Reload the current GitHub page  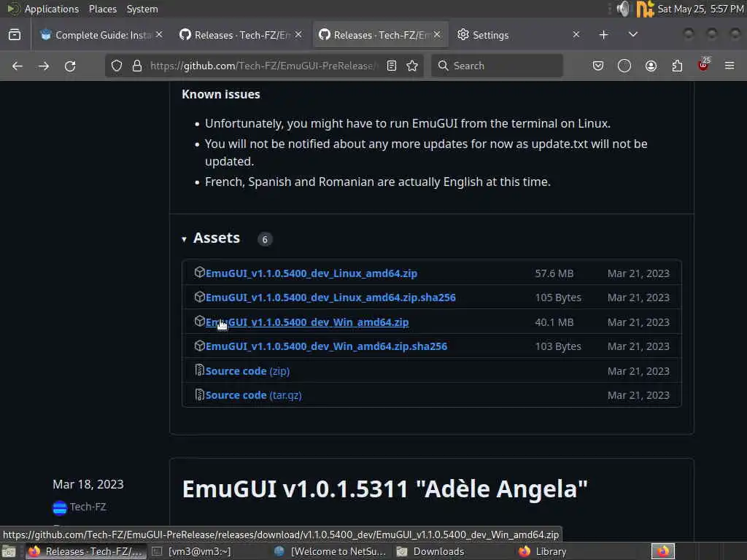coord(70,66)
